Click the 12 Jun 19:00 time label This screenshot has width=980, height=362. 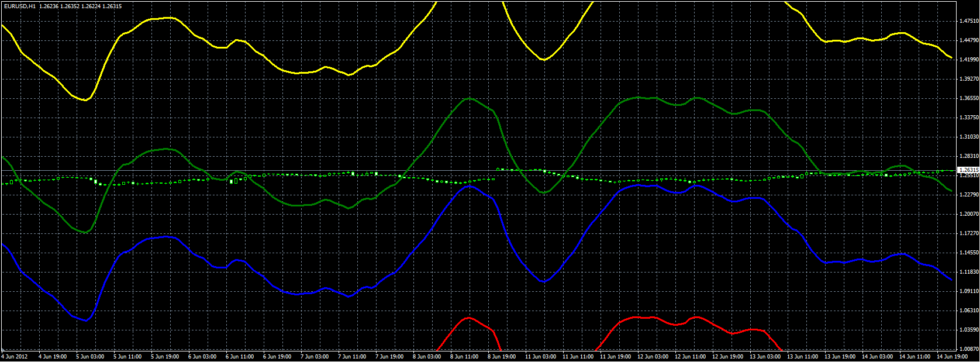pyautogui.click(x=727, y=357)
